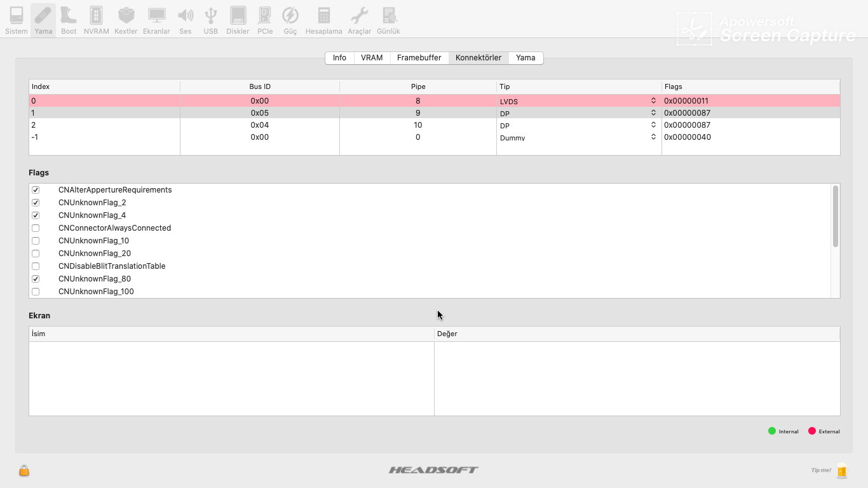Change the Dummy connector type via its dropdown
868x488 pixels.
653,137
